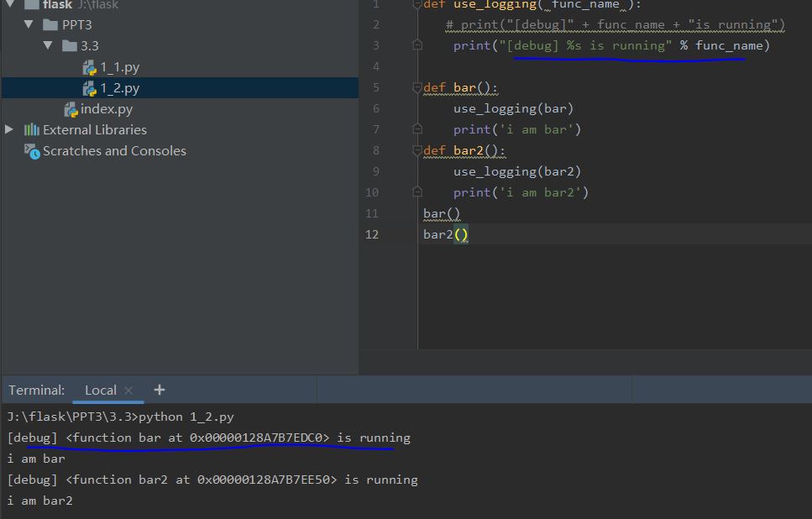This screenshot has height=519, width=812.
Task: Collapse the 3.3 folder arrow
Action: (x=48, y=45)
